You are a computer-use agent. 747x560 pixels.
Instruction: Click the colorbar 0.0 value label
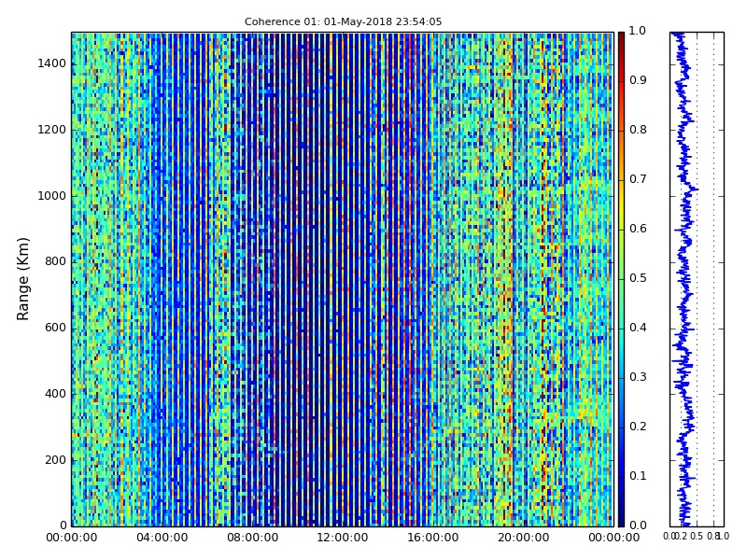click(x=638, y=525)
